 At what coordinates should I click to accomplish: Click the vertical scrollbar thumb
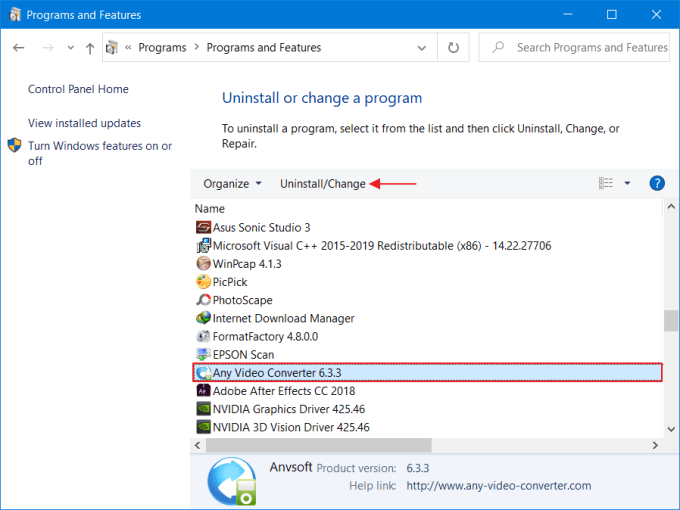[x=671, y=321]
